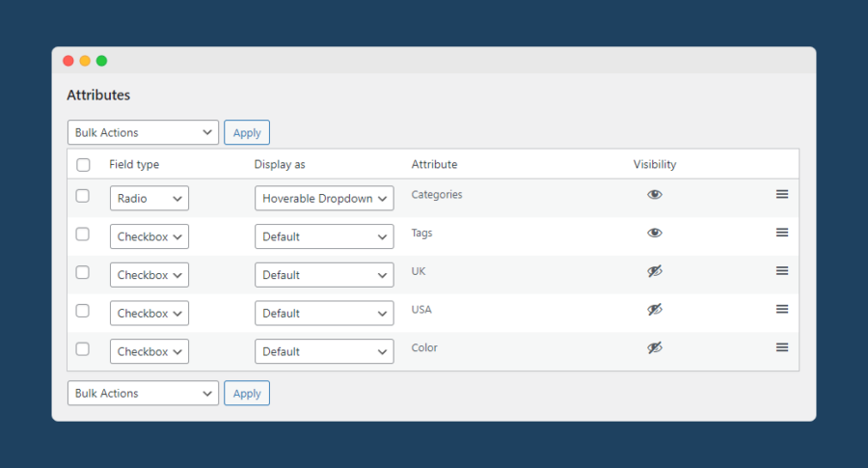Click the reorder handle for USA row
Image resolution: width=868 pixels, height=468 pixels.
(x=782, y=310)
